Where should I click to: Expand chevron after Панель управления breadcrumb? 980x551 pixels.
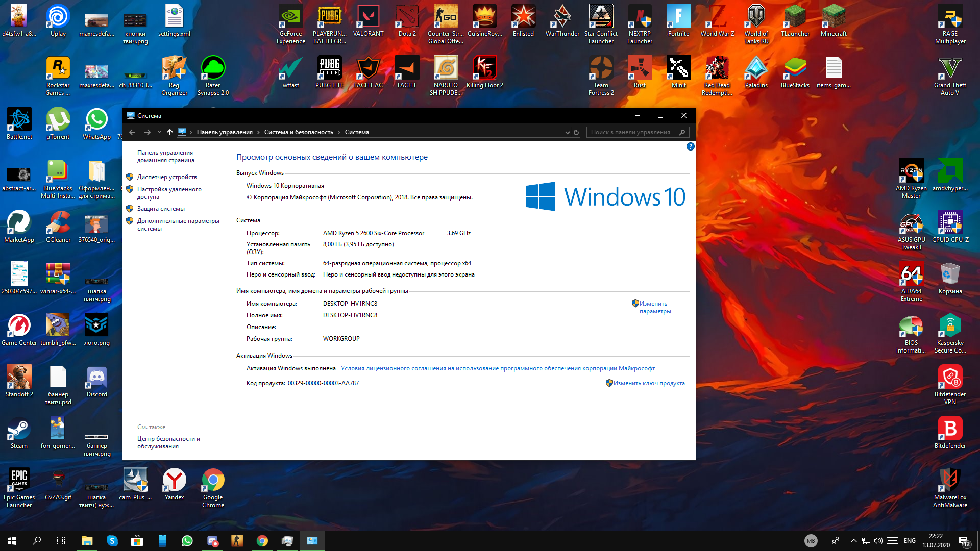click(258, 132)
